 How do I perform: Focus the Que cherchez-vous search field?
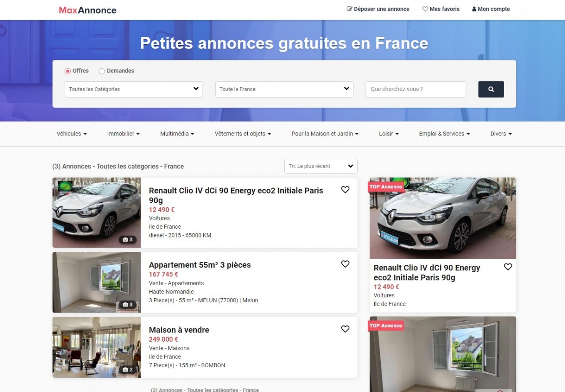coord(416,89)
